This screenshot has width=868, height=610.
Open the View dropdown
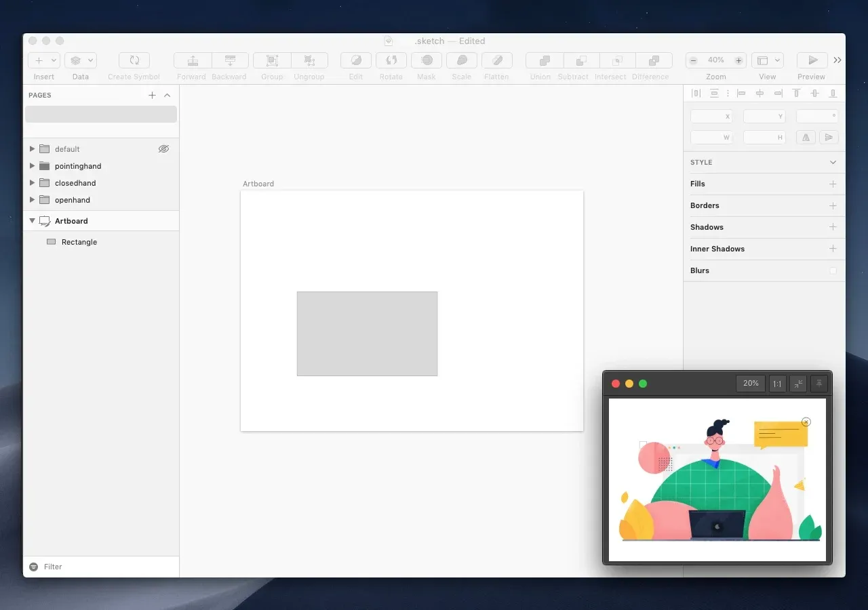[768, 60]
